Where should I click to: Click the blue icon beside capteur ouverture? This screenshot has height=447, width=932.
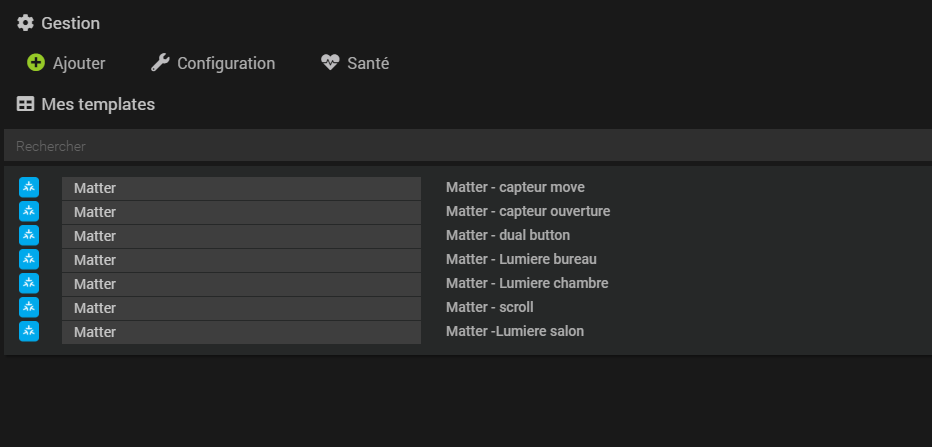pos(29,211)
